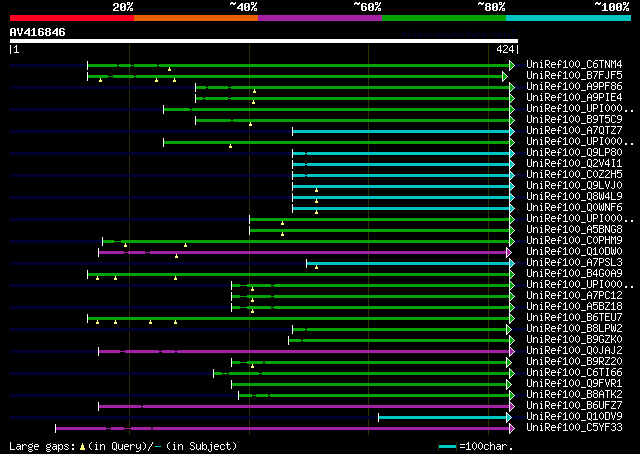Click the 424 query end position label
Viewport: 640px width, 454px height.
coord(504,49)
